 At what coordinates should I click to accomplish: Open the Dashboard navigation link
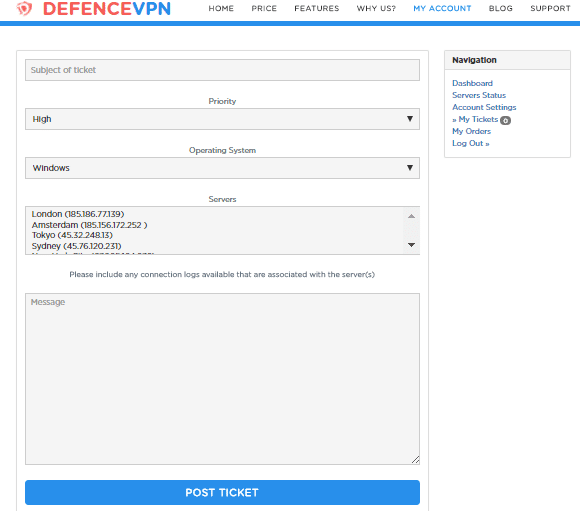click(x=472, y=83)
